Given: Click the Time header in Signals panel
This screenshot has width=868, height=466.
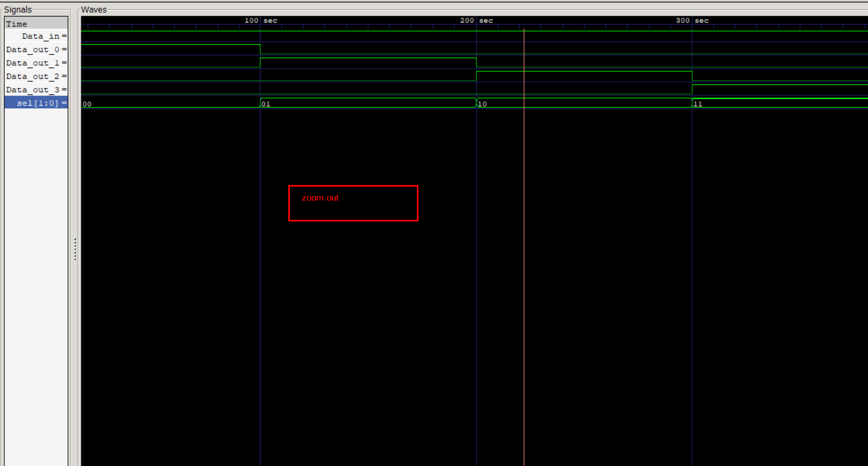Looking at the screenshot, I should [x=36, y=24].
